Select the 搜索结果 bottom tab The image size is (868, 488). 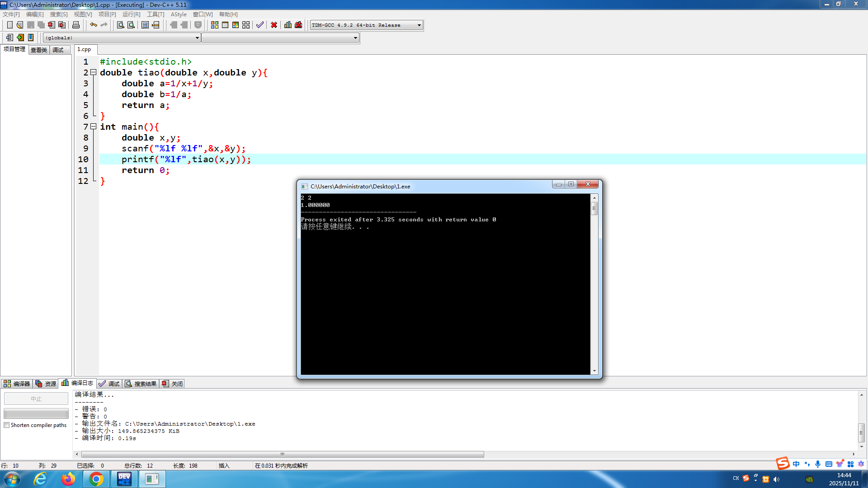[x=141, y=384]
